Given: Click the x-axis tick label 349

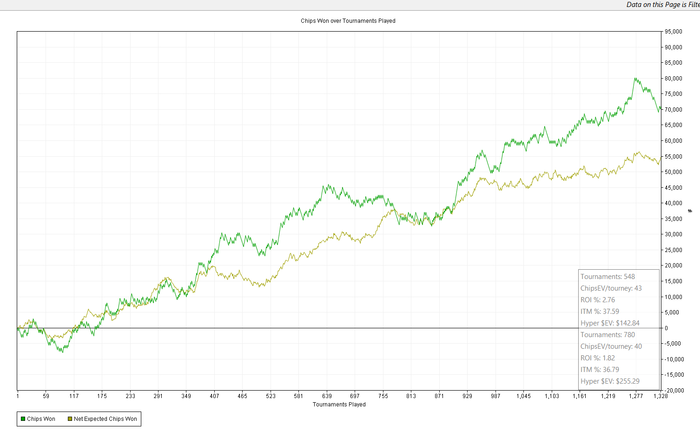Looking at the screenshot, I should [186, 396].
